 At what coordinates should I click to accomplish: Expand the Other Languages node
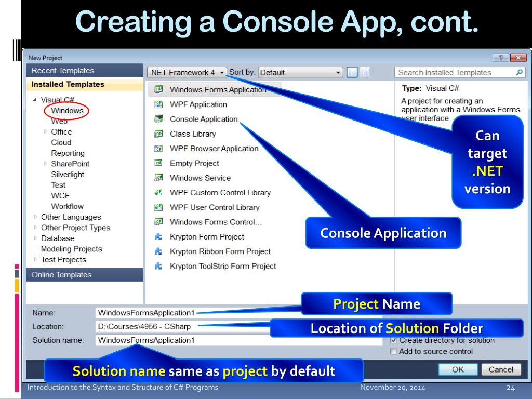coord(35,217)
